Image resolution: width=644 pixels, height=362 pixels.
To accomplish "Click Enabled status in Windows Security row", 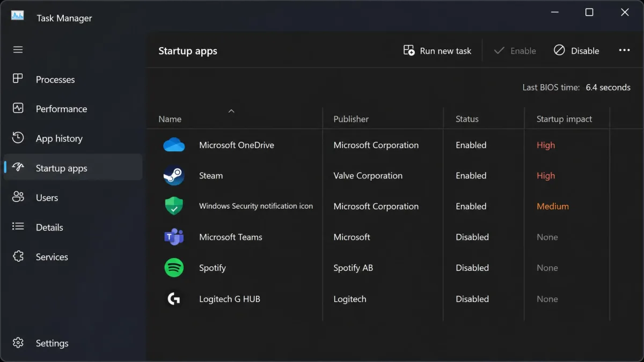I will click(471, 206).
